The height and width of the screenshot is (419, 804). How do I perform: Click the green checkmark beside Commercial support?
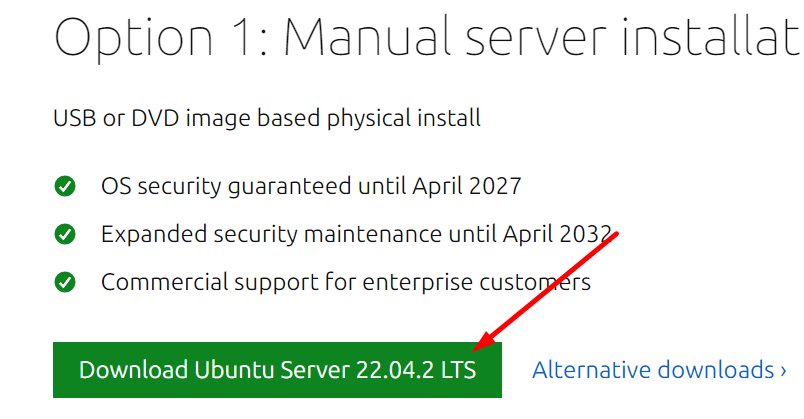click(x=65, y=282)
